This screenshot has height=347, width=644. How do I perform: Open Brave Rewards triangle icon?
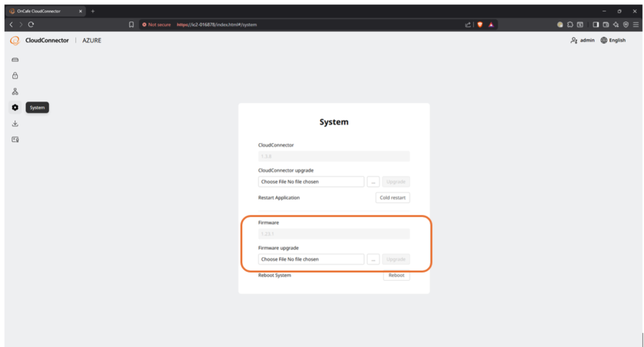pos(491,25)
